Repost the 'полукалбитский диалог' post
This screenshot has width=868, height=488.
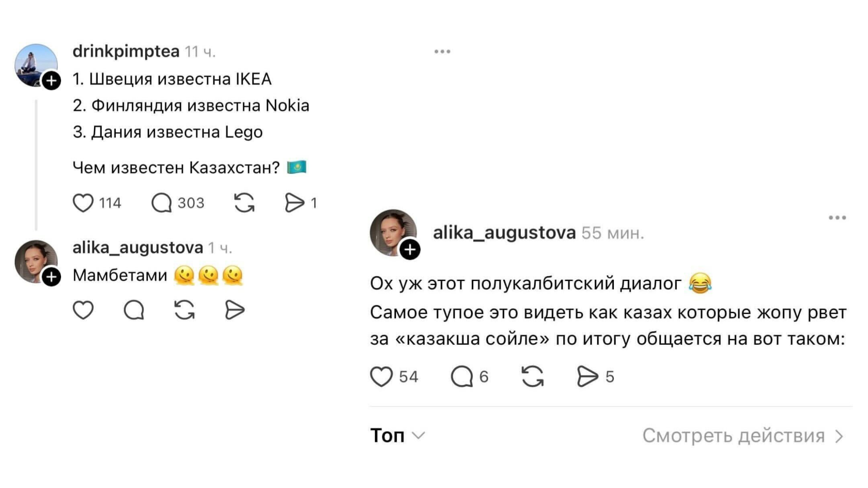[533, 377]
